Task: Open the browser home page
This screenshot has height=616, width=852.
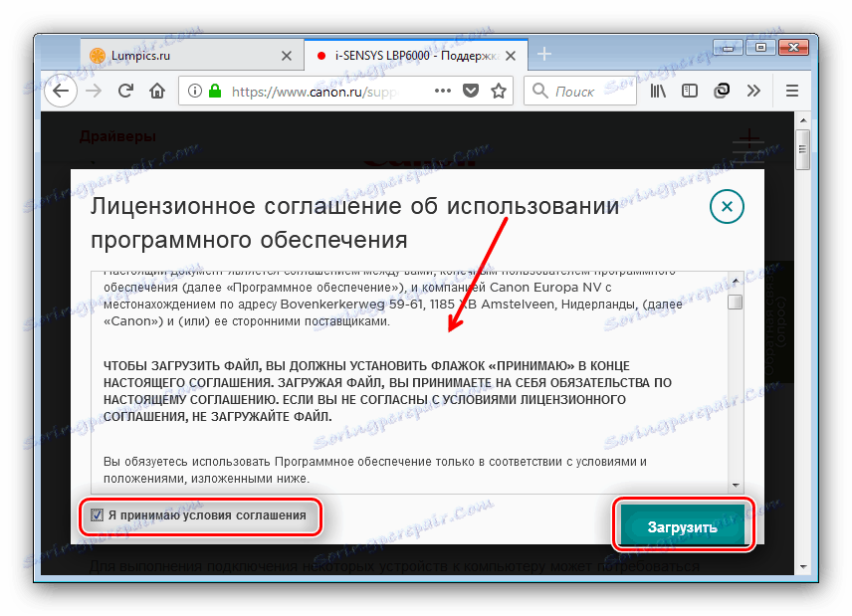Action: point(157,91)
